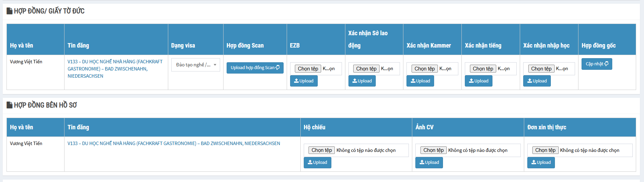
Task: Choose file for Ảnh CV
Action: click(433, 150)
